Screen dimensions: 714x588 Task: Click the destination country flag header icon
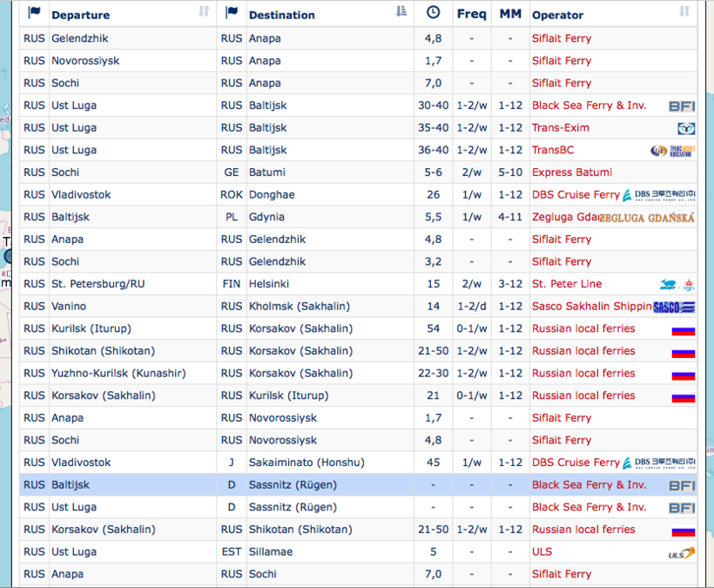[x=232, y=13]
